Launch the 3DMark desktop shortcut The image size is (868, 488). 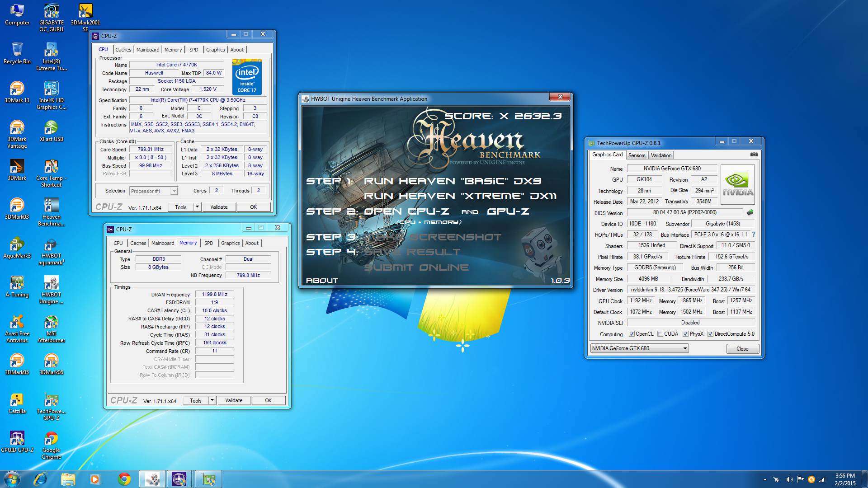click(x=17, y=170)
